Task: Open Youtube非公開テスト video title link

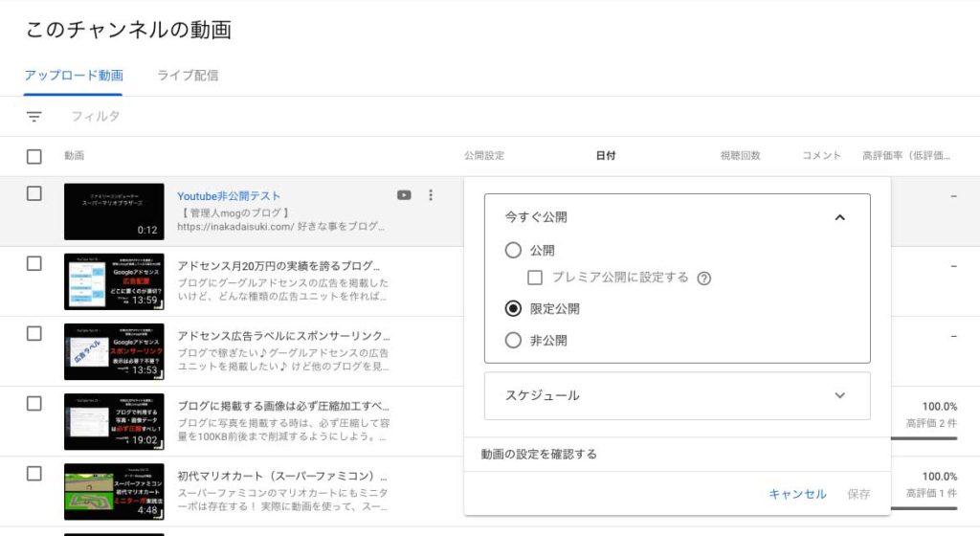Action: click(x=229, y=196)
